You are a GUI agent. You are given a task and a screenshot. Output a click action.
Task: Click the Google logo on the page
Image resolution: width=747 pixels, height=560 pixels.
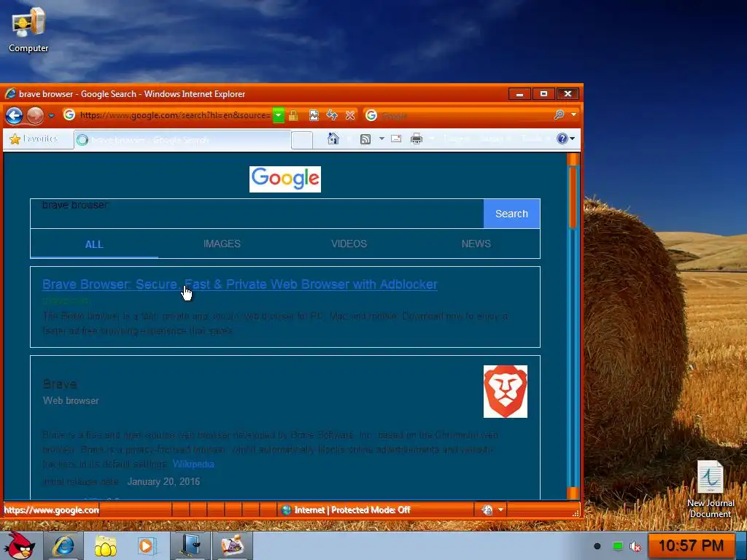pos(285,179)
